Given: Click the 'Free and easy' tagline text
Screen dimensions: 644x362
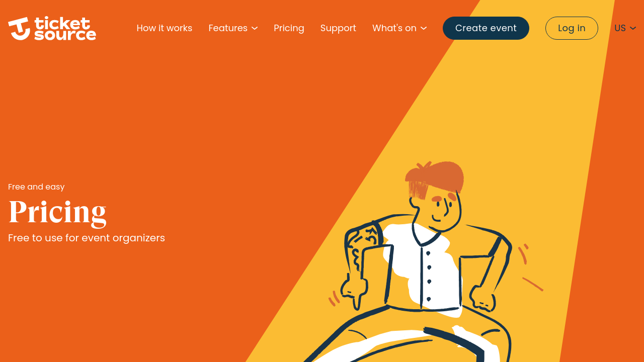Looking at the screenshot, I should (36, 187).
